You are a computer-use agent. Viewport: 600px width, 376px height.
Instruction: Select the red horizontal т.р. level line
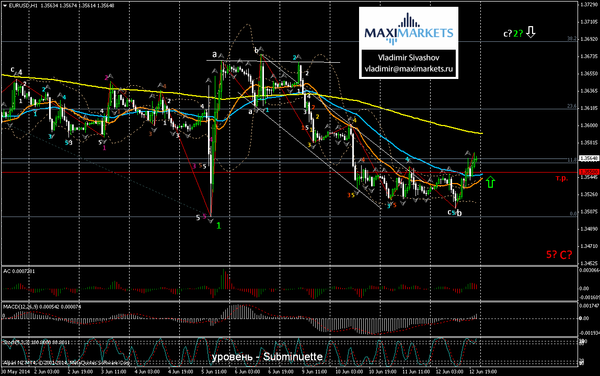click(x=289, y=173)
